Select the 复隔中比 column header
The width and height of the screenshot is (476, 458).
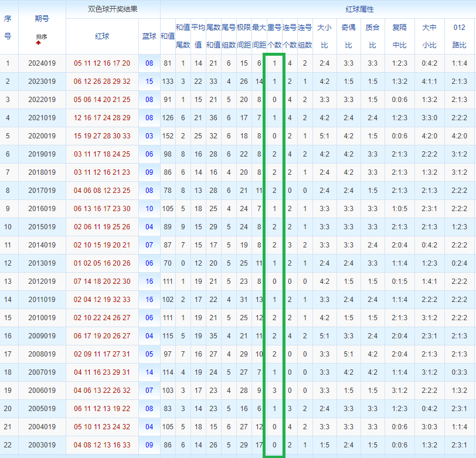coord(400,36)
